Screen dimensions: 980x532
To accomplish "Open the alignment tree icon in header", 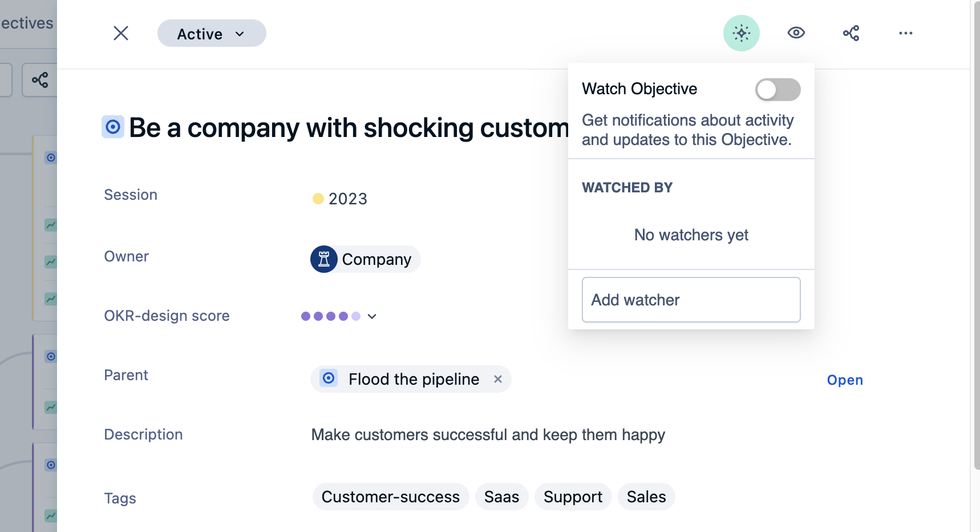I will click(851, 33).
